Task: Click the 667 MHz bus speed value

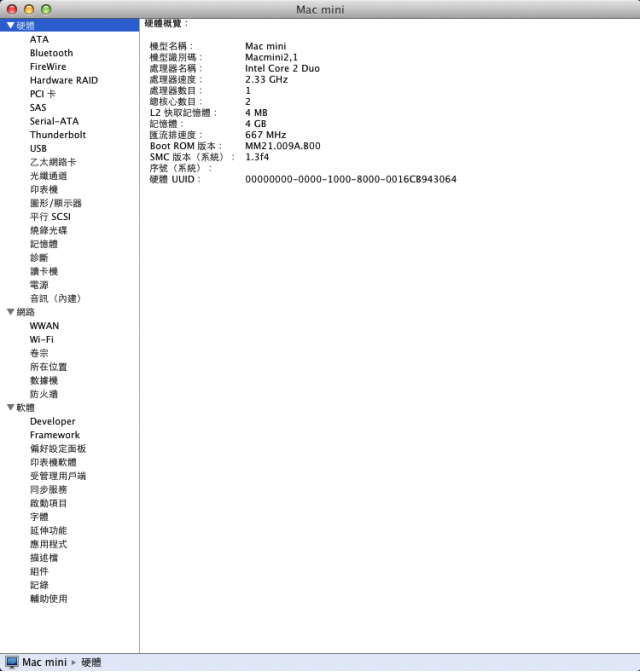Action: (x=265, y=135)
